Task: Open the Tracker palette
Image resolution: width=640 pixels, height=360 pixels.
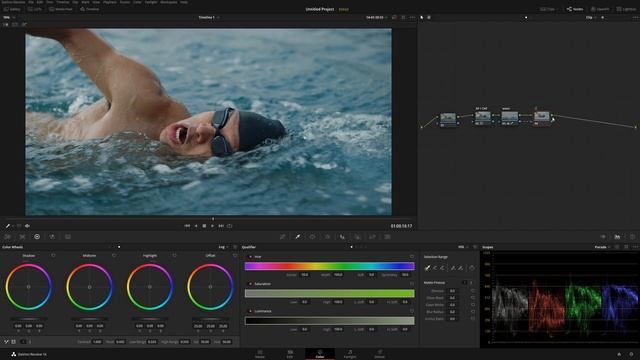Action: point(327,237)
